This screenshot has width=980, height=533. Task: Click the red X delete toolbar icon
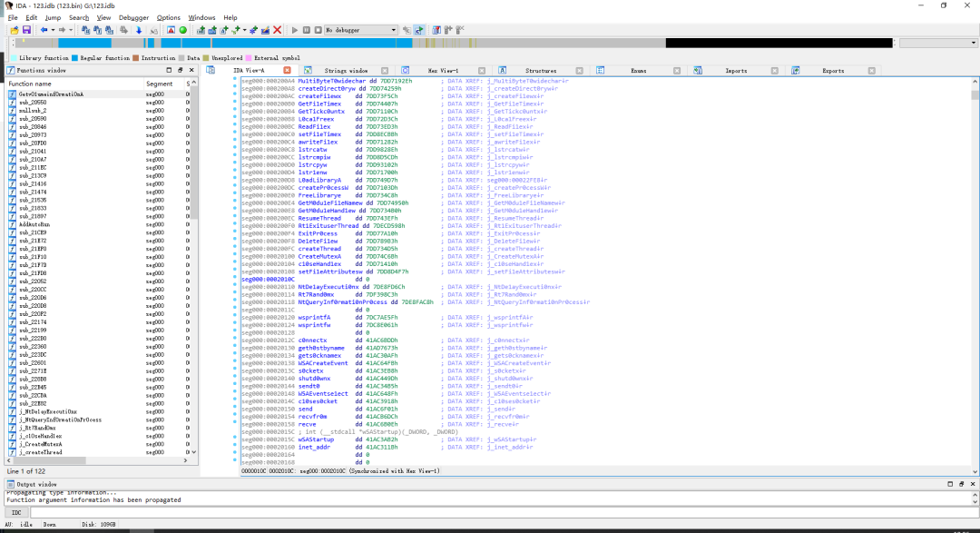click(x=278, y=30)
